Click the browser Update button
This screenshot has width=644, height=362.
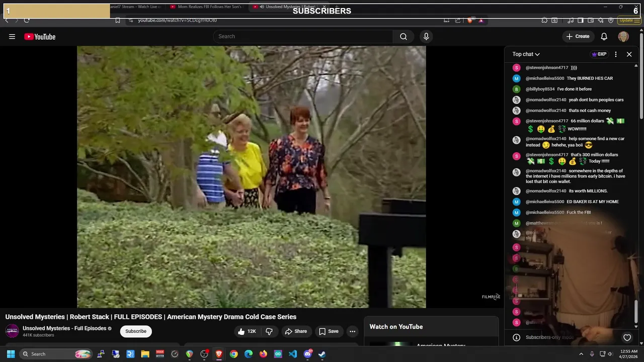[628, 20]
